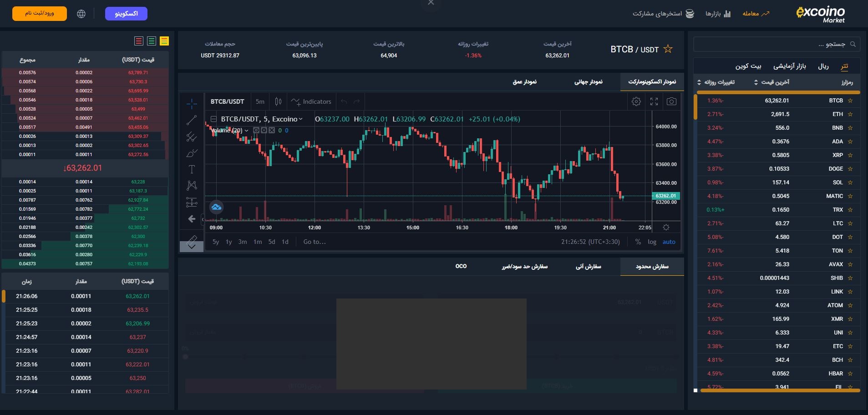Open the Markets link in header
The image size is (868, 415).
point(718,14)
